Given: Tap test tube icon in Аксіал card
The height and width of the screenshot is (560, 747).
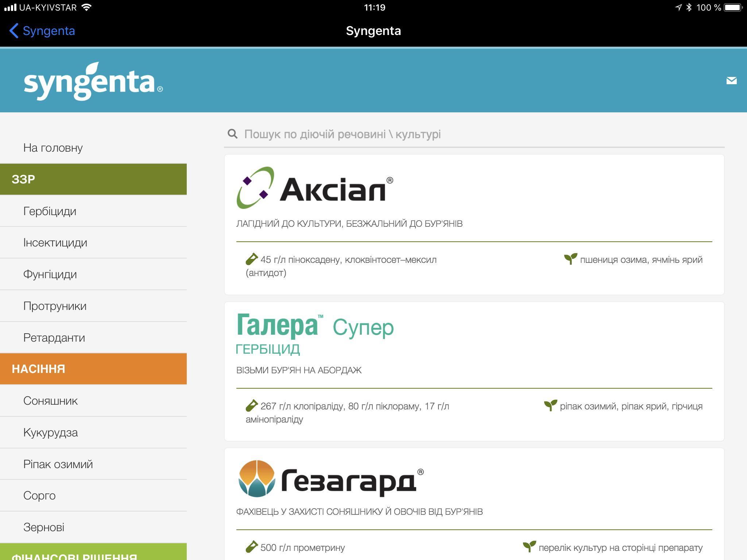Looking at the screenshot, I should point(252,259).
